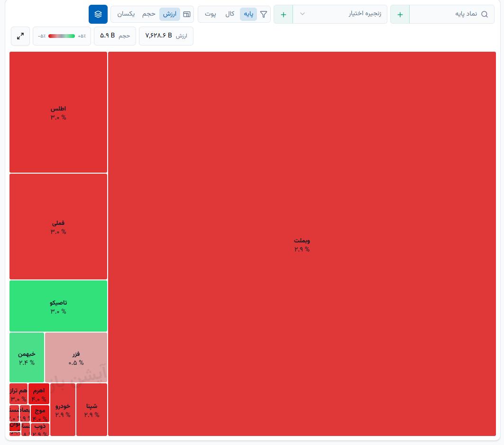Click the زنجیره اختیار combo box field

pos(340,14)
